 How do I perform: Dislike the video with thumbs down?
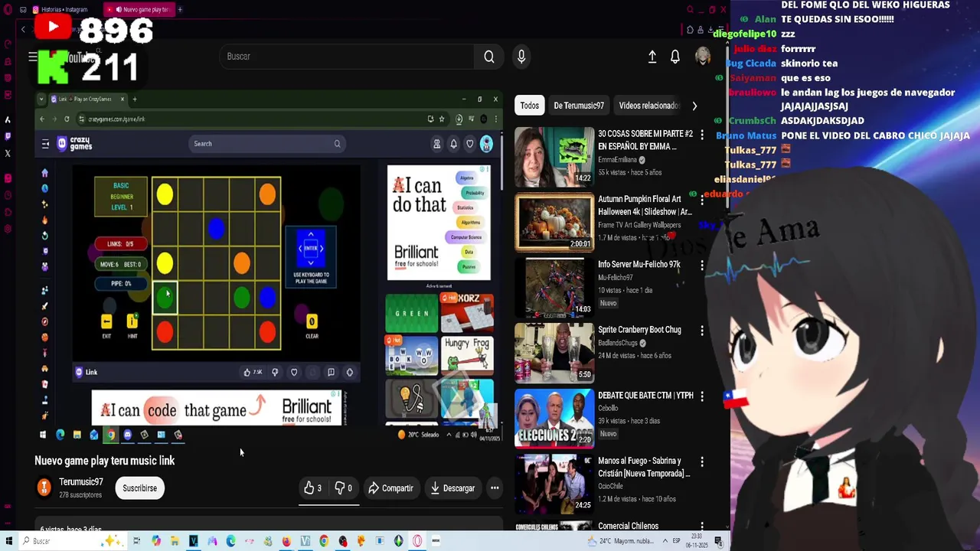point(344,488)
